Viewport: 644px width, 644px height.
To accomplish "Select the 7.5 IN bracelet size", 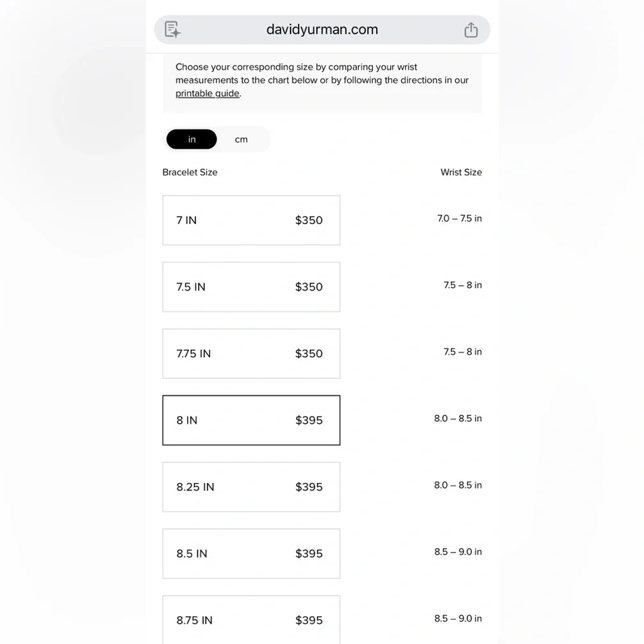I will pyautogui.click(x=251, y=287).
